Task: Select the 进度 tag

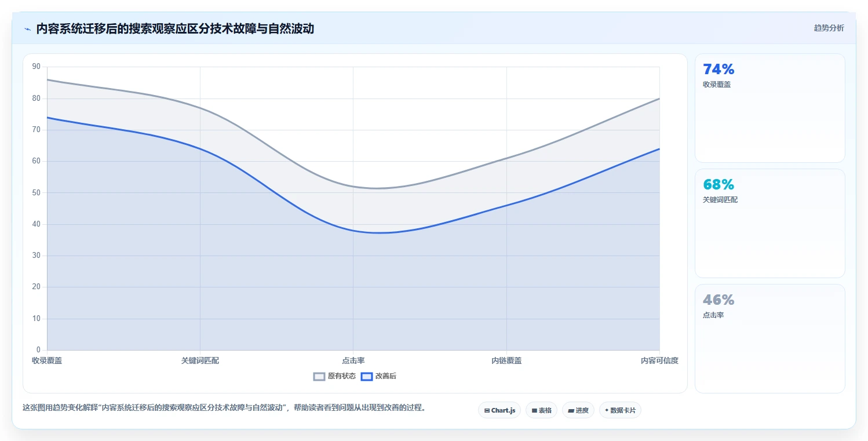Action: coord(578,410)
